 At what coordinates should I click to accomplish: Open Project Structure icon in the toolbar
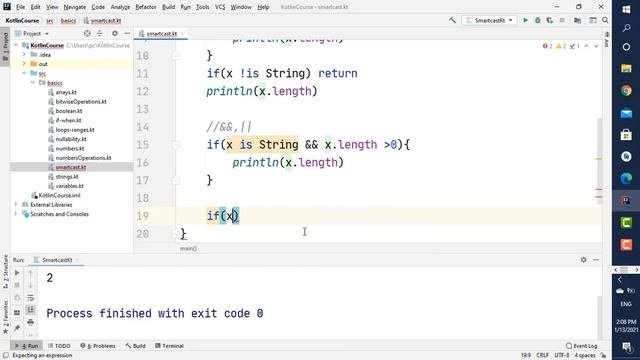tap(577, 20)
